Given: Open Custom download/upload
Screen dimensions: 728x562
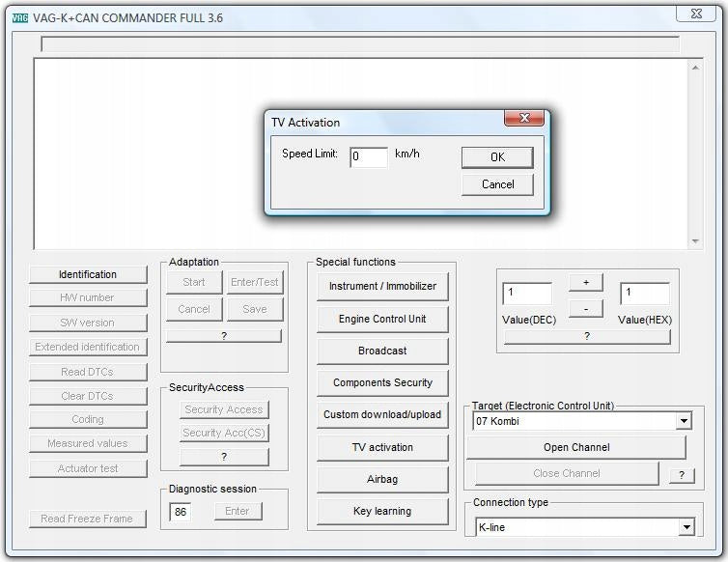Looking at the screenshot, I should click(x=382, y=415).
